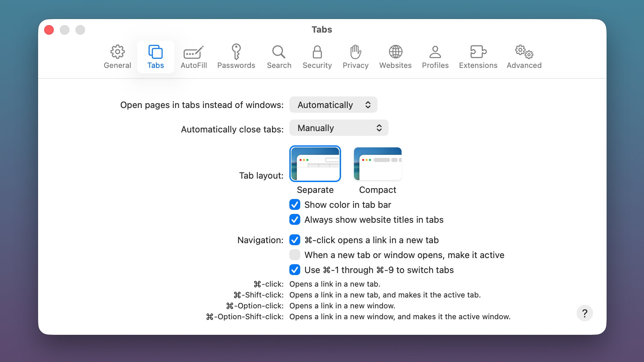Select the Websites globe icon

click(395, 56)
